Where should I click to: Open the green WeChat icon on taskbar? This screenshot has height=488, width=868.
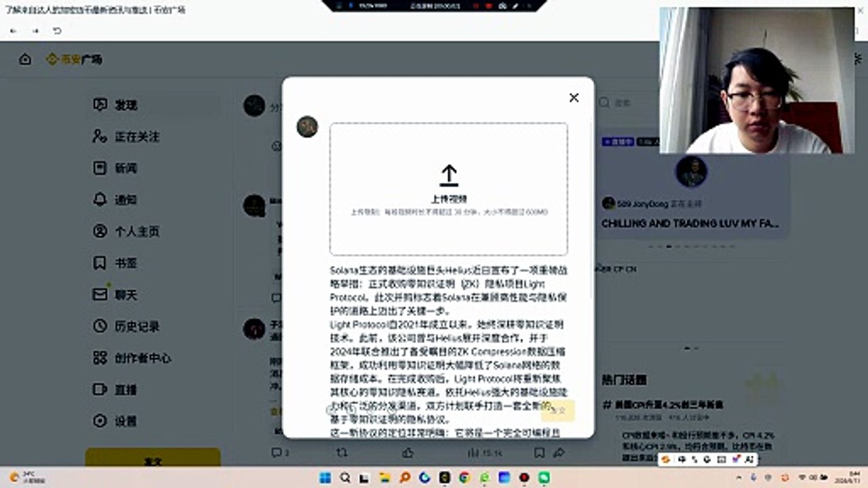(544, 477)
